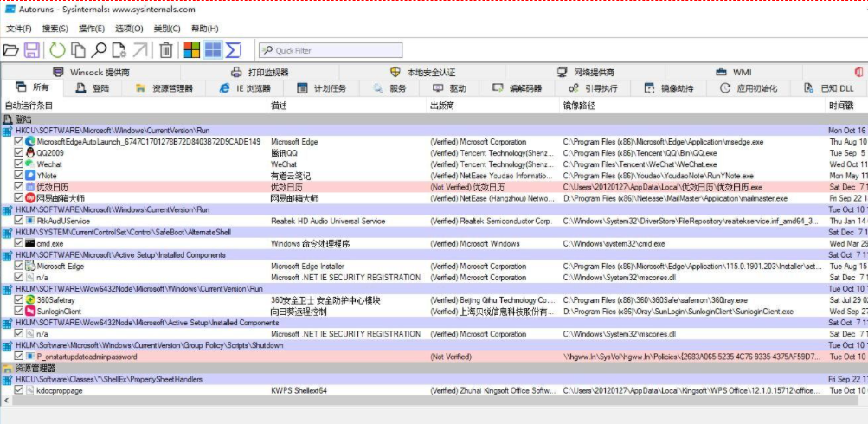The height and width of the screenshot is (424, 868).
Task: Open the 文件(F) menu
Action: pyautogui.click(x=19, y=29)
